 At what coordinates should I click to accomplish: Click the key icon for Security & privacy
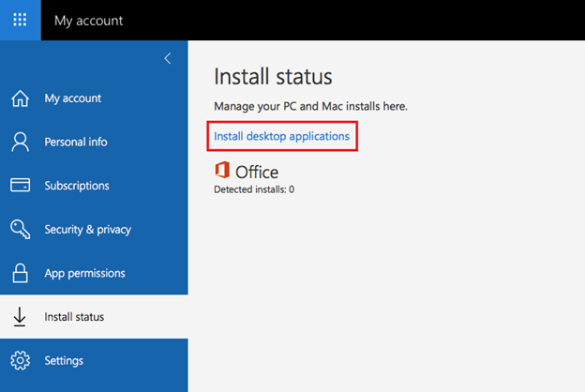[20, 229]
